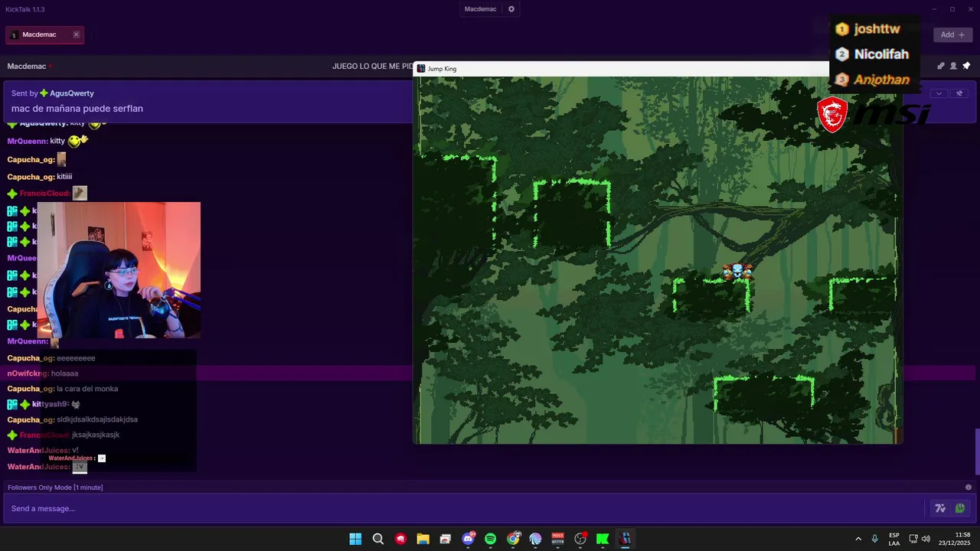This screenshot has width=980, height=551.
Task: Open Windows taskbar Search
Action: pos(378,539)
